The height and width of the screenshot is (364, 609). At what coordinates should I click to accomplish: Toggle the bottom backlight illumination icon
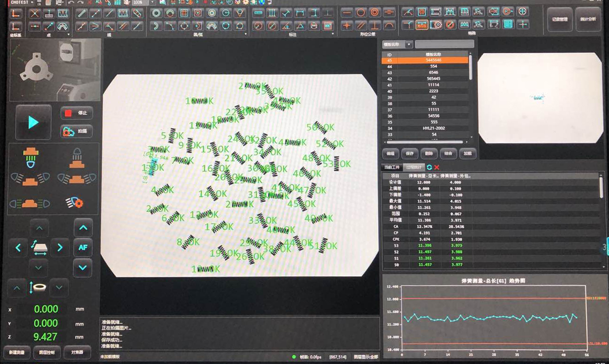pos(30,158)
